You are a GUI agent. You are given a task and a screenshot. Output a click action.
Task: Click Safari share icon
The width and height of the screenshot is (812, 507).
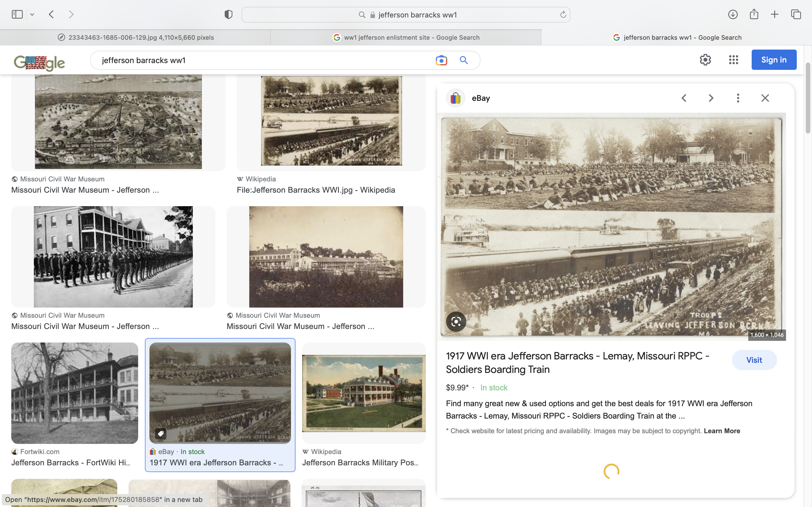click(754, 14)
